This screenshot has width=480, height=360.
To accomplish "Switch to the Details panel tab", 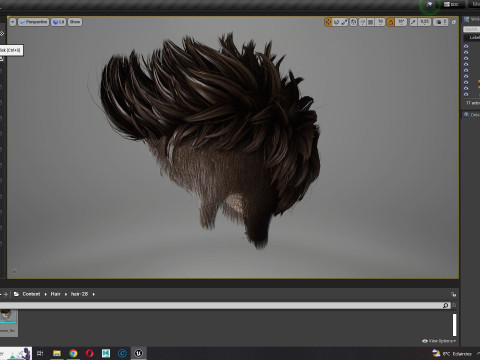I will pyautogui.click(x=472, y=115).
